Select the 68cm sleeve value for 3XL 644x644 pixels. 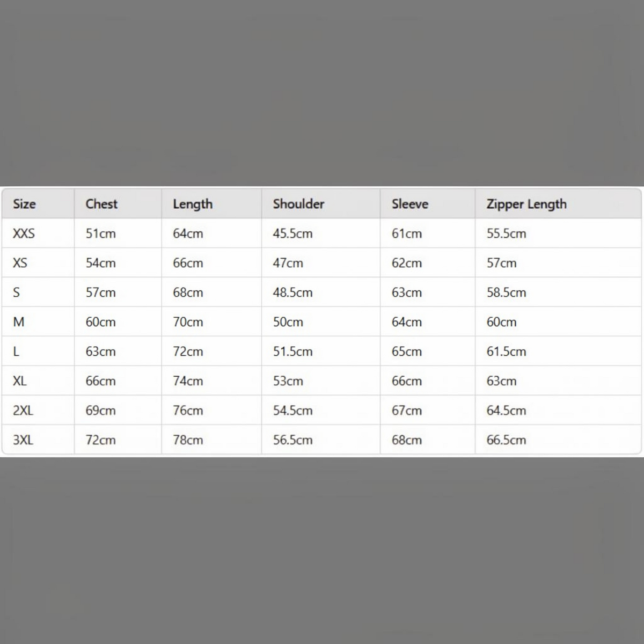(407, 440)
